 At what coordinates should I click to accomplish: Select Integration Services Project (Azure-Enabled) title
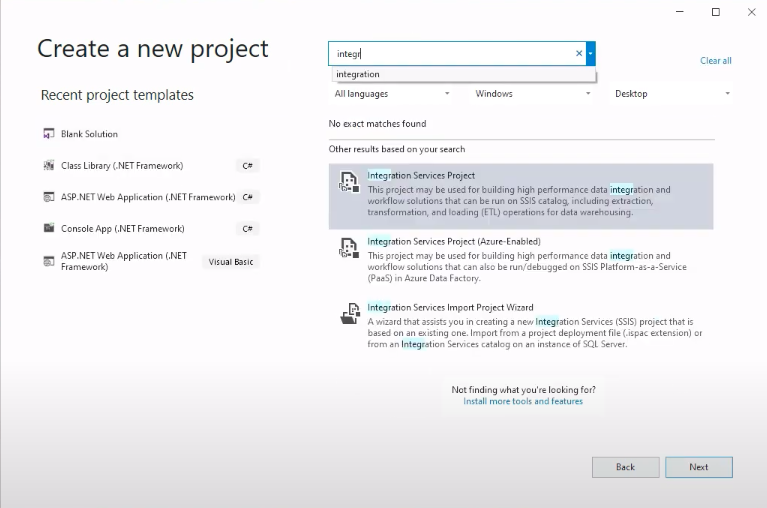[x=454, y=241]
